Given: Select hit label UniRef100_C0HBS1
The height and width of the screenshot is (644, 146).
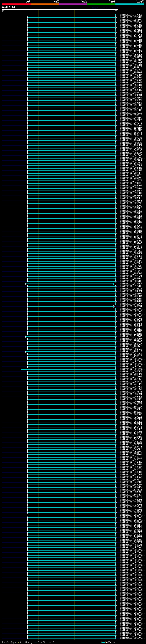Looking at the screenshot, I should coord(131,530).
